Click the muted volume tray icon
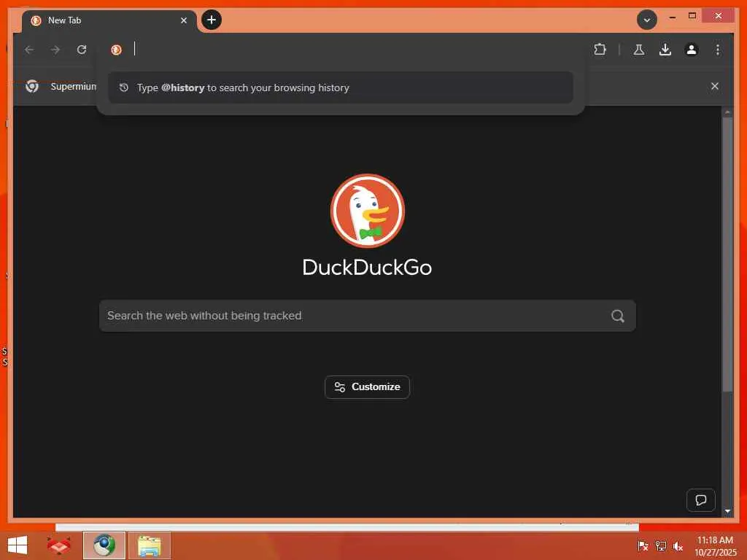 [x=678, y=545]
